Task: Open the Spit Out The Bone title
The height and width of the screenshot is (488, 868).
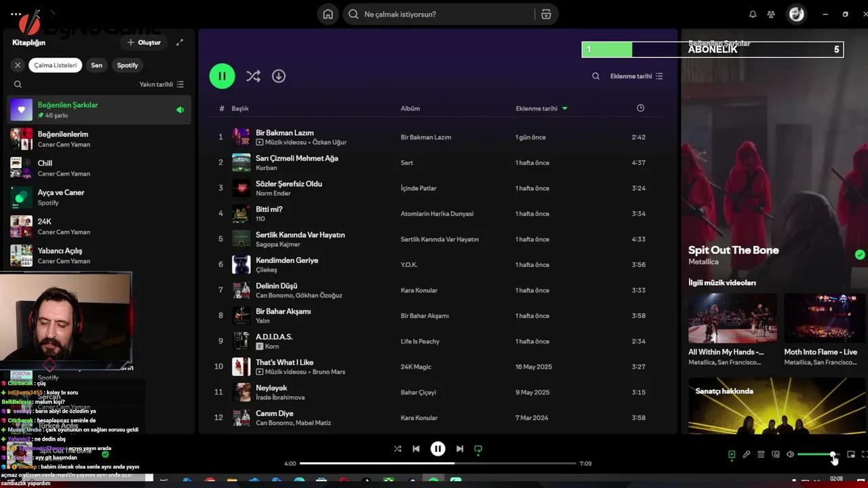Action: coord(733,250)
